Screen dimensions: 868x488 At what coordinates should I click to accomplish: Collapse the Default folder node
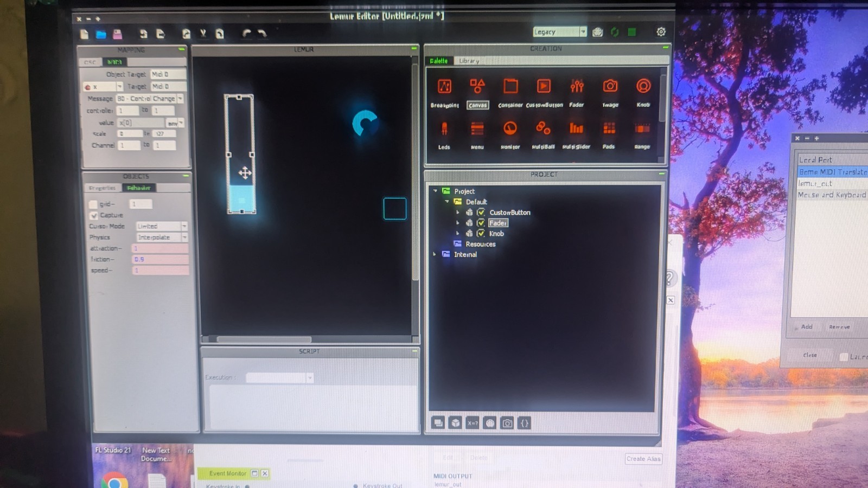446,202
